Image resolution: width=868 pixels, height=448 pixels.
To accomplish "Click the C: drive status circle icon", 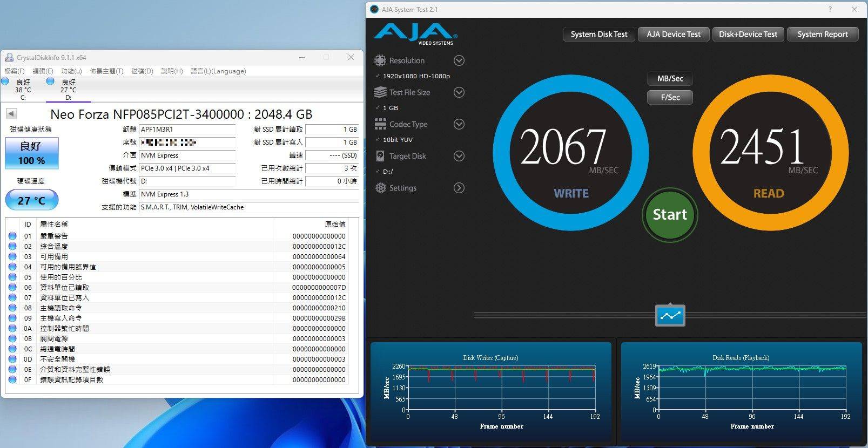I will (5, 81).
